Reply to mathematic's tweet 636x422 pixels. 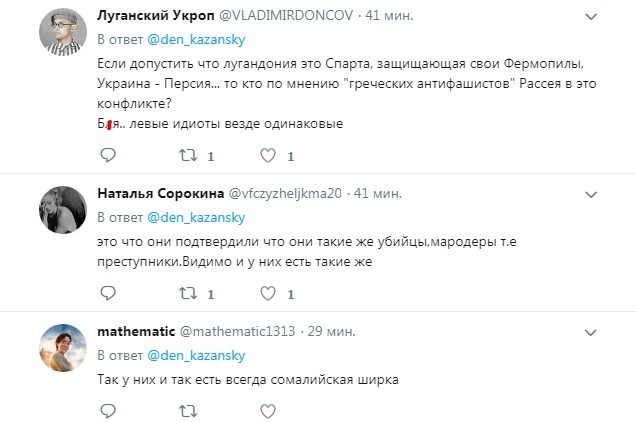tap(109, 409)
